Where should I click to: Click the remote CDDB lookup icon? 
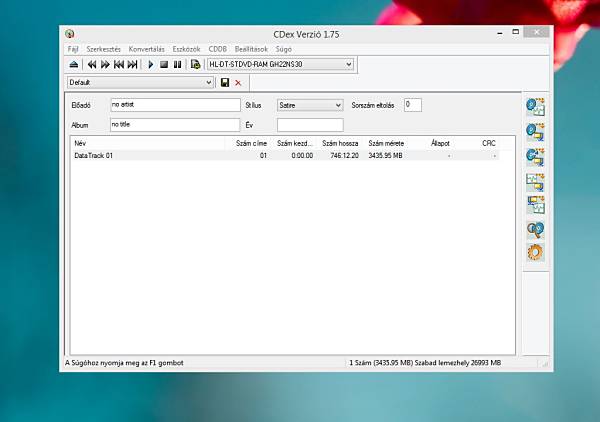[535, 230]
